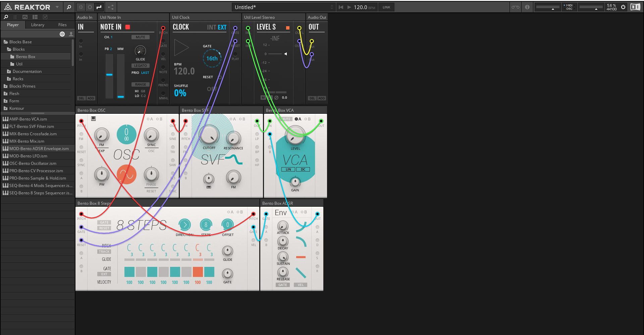The height and width of the screenshot is (335, 644).
Task: Expand the Racks folder
Action: pos(9,79)
